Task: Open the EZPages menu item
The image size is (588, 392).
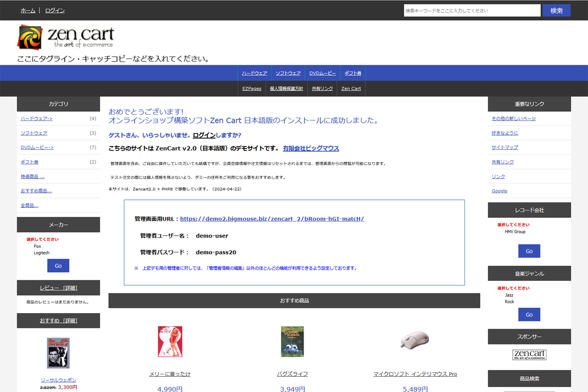Action: (252, 89)
